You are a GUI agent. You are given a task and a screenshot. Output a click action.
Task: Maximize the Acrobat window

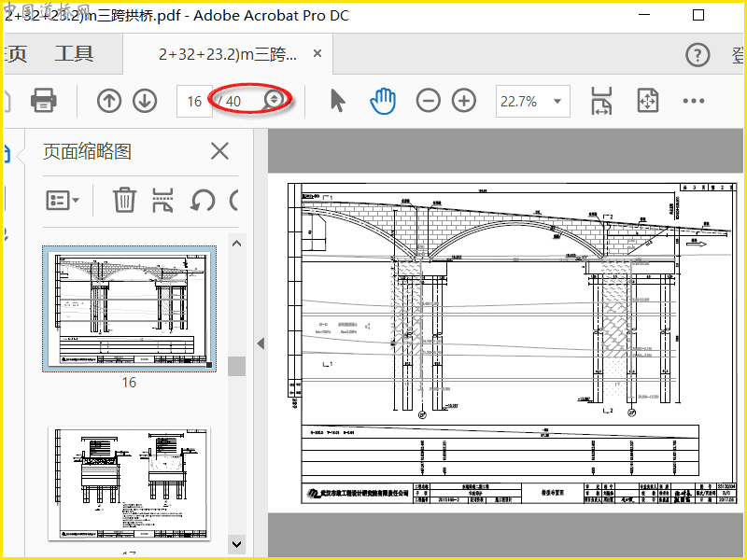[x=698, y=15]
